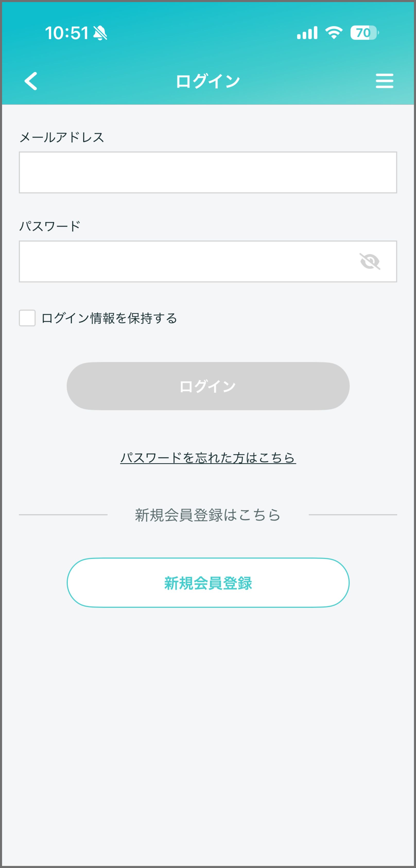Click the battery level indicator
Viewport: 416px width, 868px height.
tap(364, 33)
